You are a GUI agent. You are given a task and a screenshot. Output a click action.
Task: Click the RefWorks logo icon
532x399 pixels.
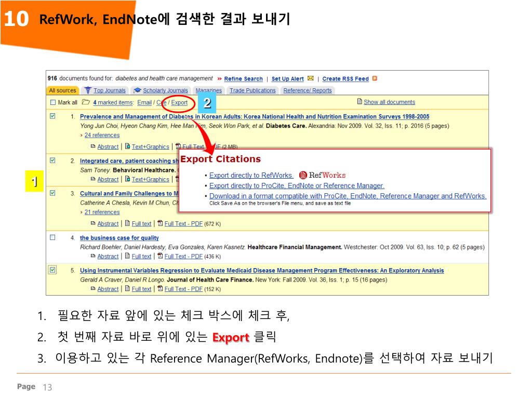303,175
